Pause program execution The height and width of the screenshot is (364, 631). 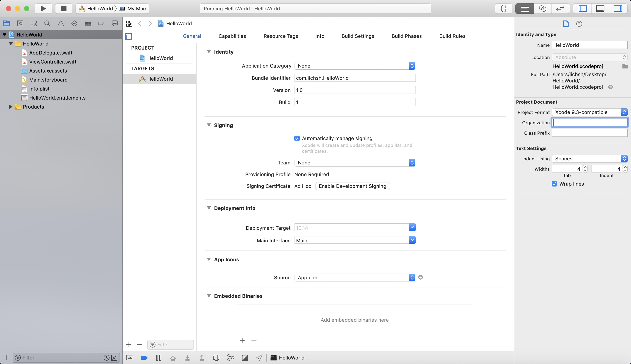[159, 358]
